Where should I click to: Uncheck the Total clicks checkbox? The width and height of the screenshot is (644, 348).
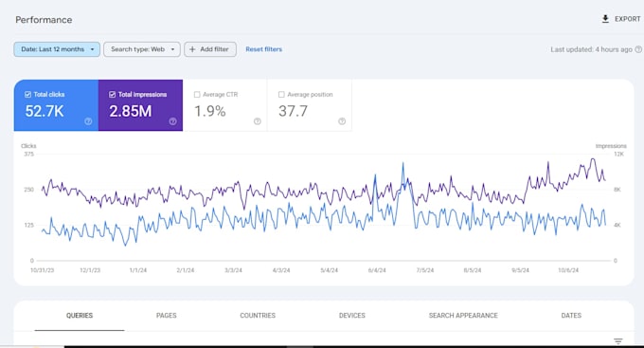click(x=27, y=95)
